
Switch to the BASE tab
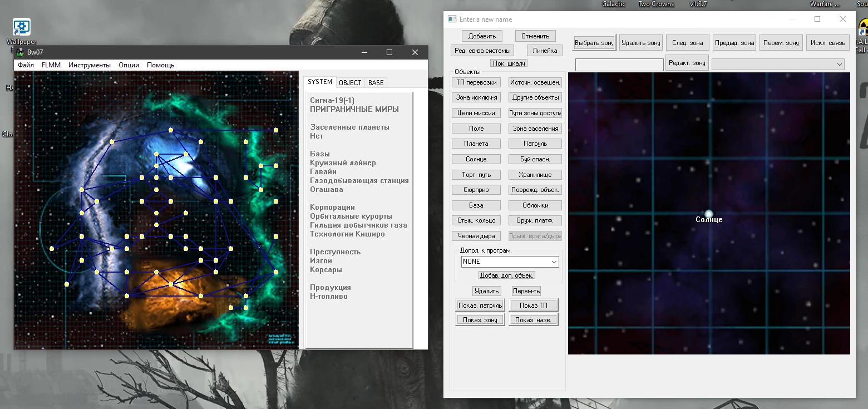[x=376, y=82]
